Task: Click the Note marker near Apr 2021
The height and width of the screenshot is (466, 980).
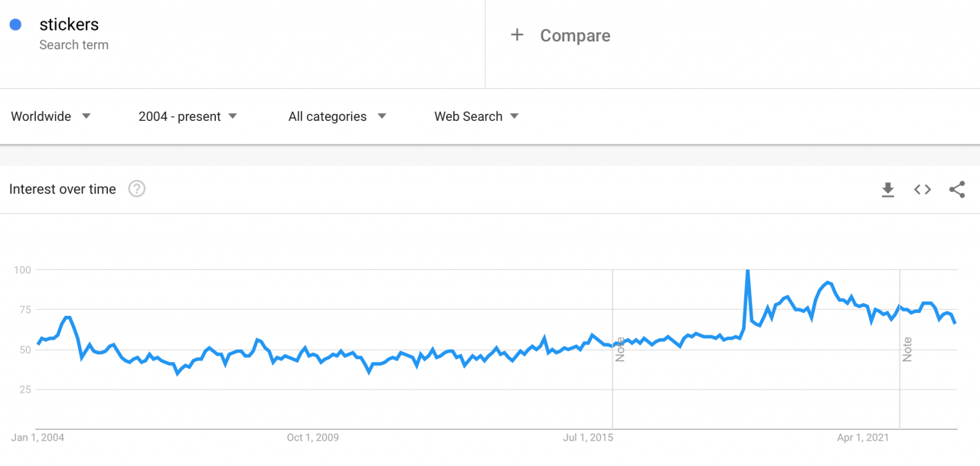Action: coord(907,349)
